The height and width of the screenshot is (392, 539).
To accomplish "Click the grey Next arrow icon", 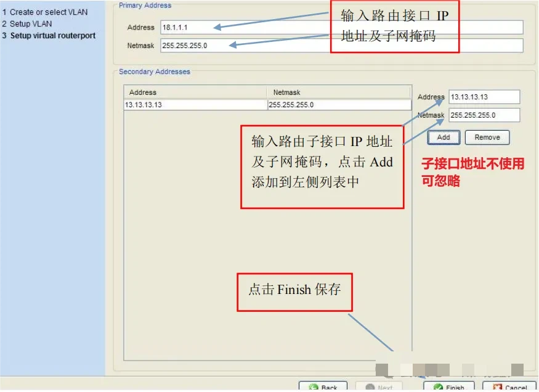I will [x=371, y=388].
